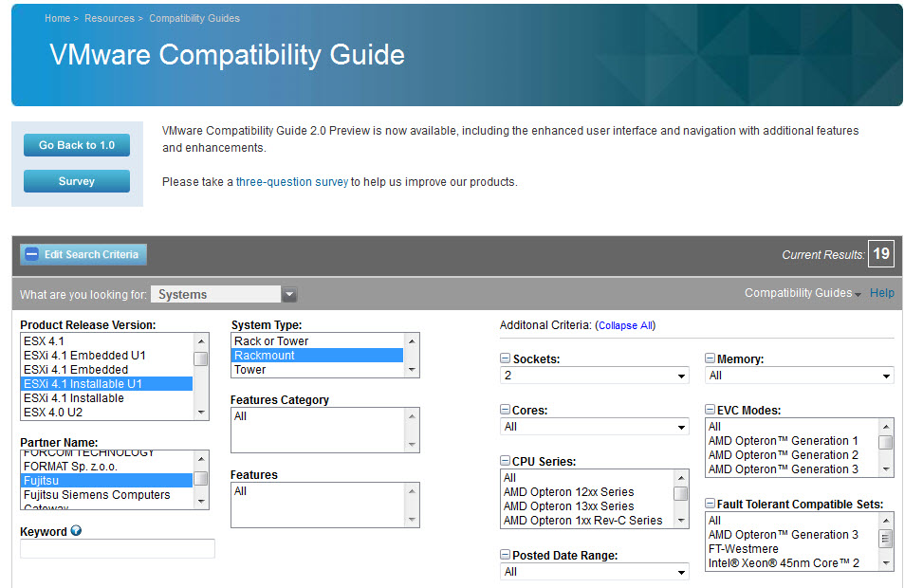
Task: Click the Current Results count 19
Action: pyautogui.click(x=881, y=253)
